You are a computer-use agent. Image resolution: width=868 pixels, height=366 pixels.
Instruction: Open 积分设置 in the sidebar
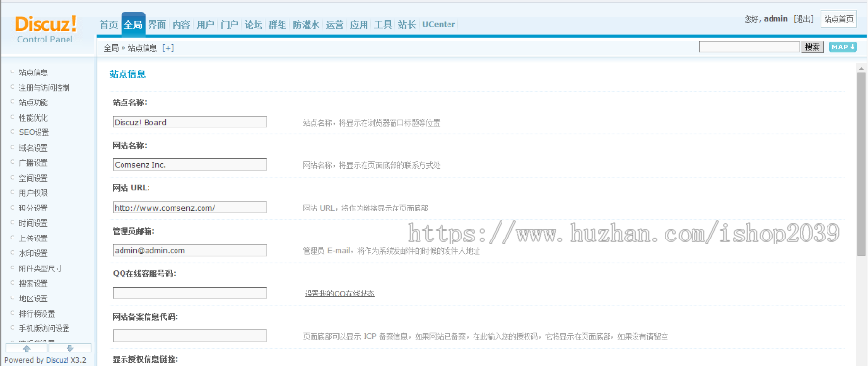33,208
